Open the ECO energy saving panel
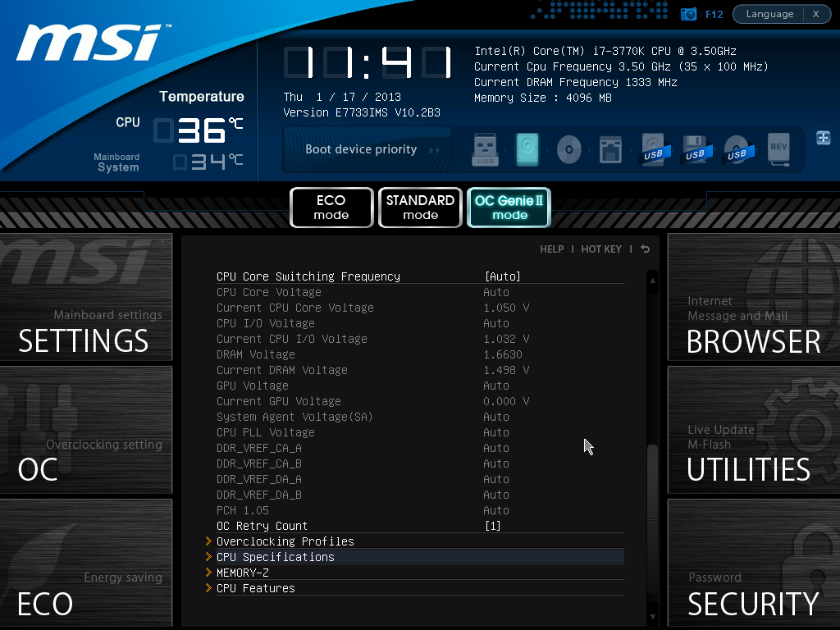840x630 pixels. 86,563
